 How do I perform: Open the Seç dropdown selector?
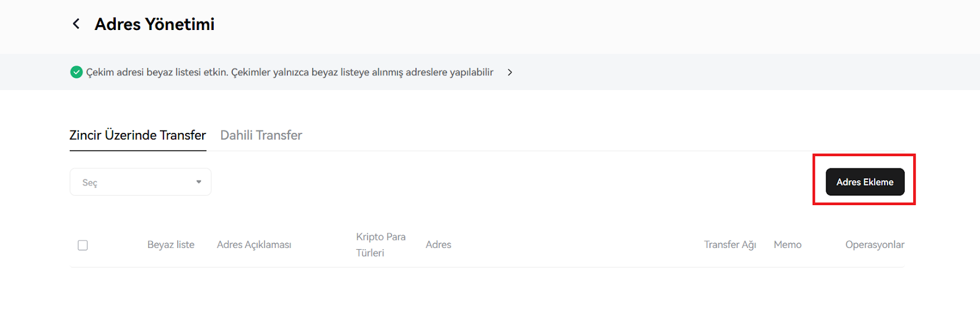(x=141, y=182)
